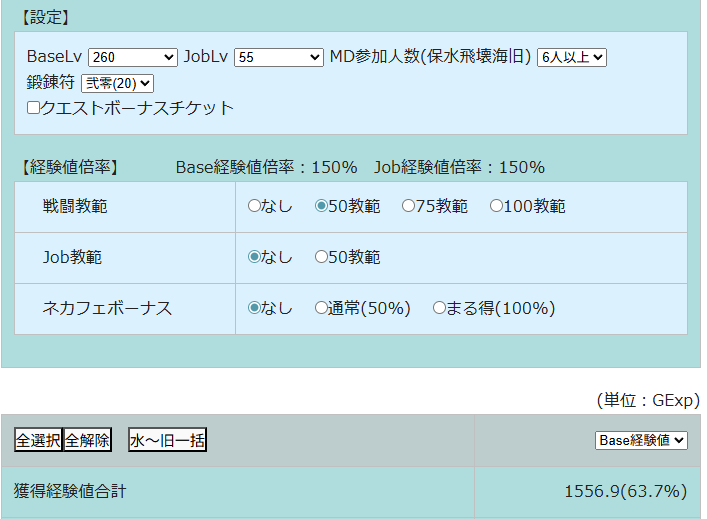
Task: Click the クエストボーナスチケット label text
Action: click(137, 108)
